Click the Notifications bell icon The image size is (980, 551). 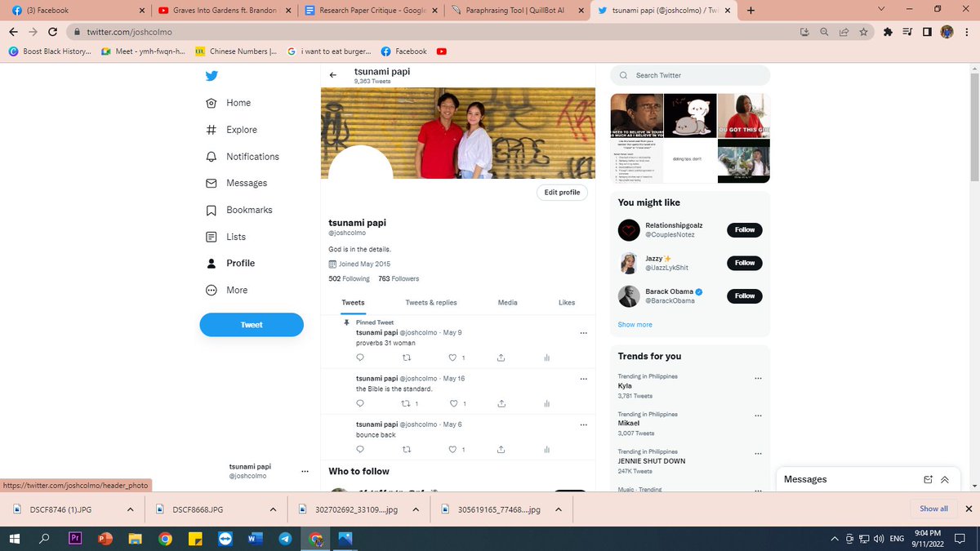click(x=212, y=157)
